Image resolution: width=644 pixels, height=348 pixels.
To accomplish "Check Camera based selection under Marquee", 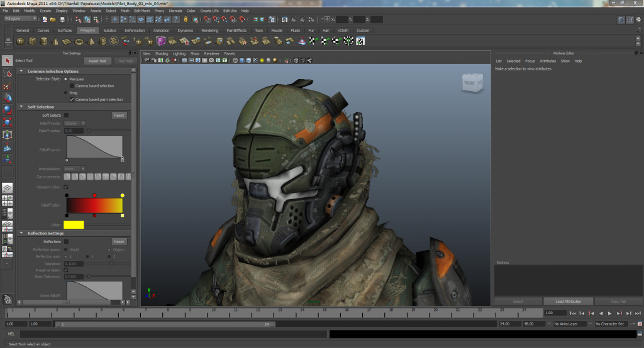I will [x=72, y=85].
